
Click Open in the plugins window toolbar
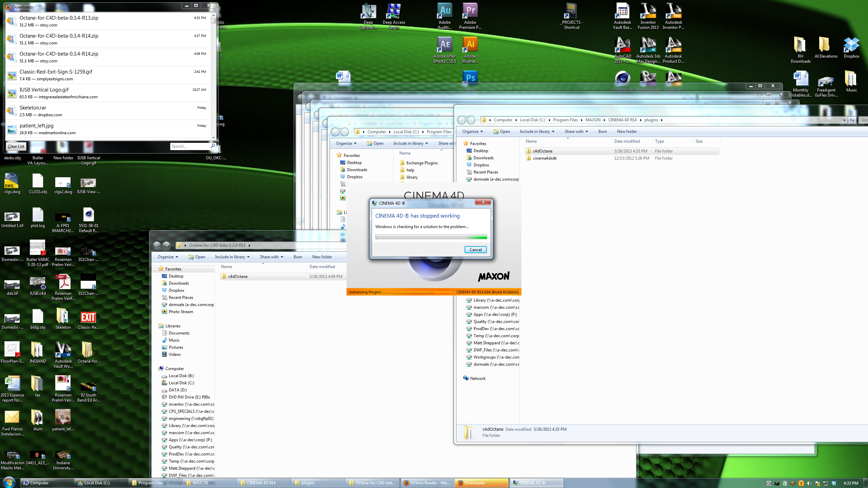tap(502, 131)
